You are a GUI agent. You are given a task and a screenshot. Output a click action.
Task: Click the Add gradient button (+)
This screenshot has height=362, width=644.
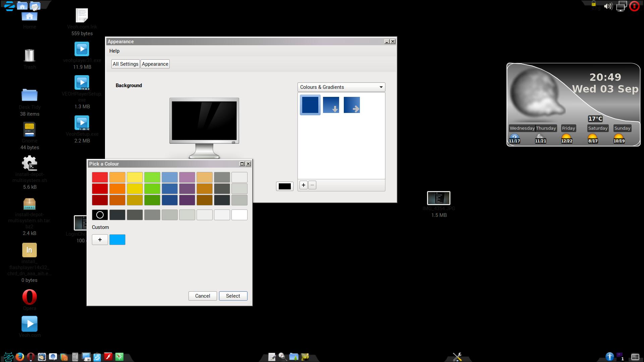click(x=304, y=185)
